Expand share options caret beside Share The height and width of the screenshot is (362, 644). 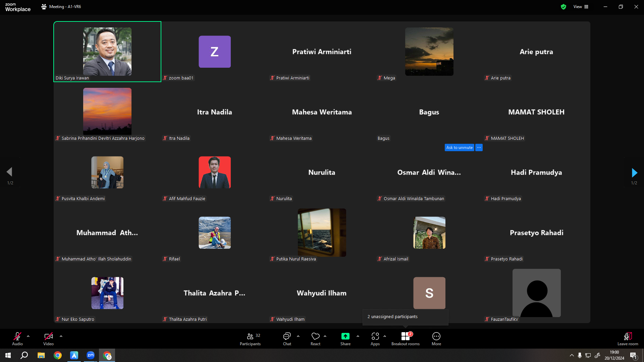358,336
